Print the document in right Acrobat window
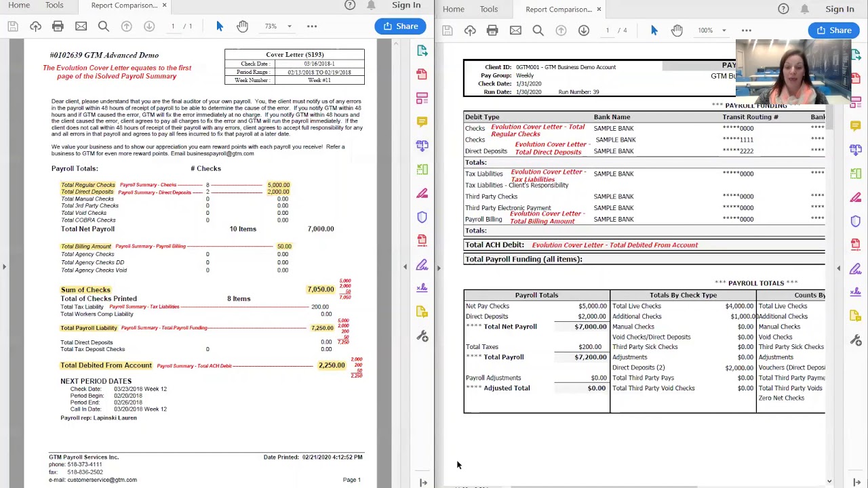Image resolution: width=868 pixels, height=488 pixels. point(492,30)
